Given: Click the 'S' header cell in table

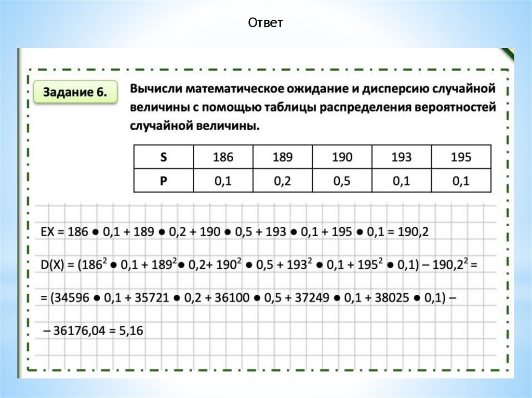Looking at the screenshot, I should pos(164,157).
